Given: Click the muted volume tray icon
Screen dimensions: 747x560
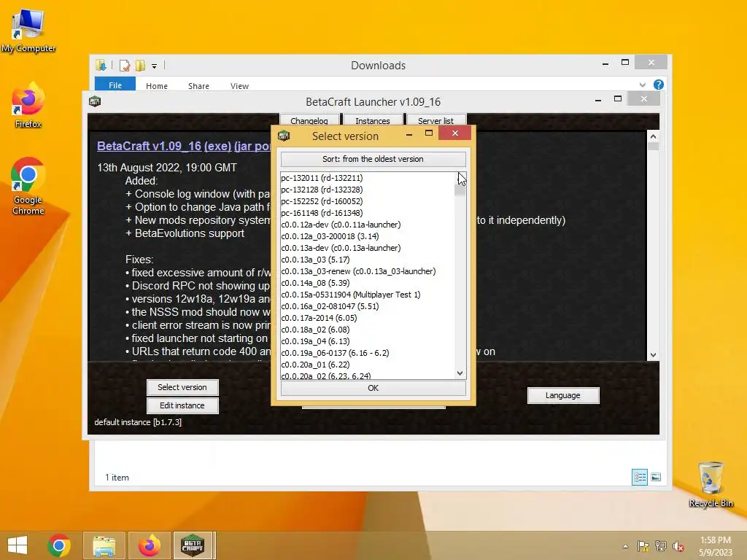Looking at the screenshot, I should pos(678,546).
